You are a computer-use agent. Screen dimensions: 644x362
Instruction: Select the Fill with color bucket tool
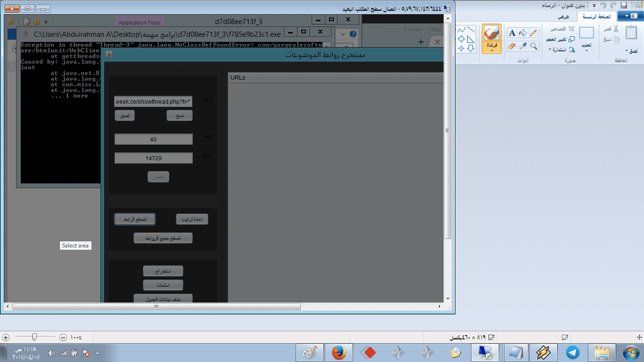pos(522,33)
